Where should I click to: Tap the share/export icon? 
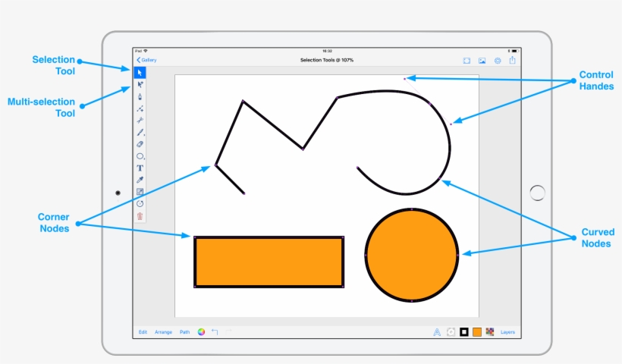point(513,60)
